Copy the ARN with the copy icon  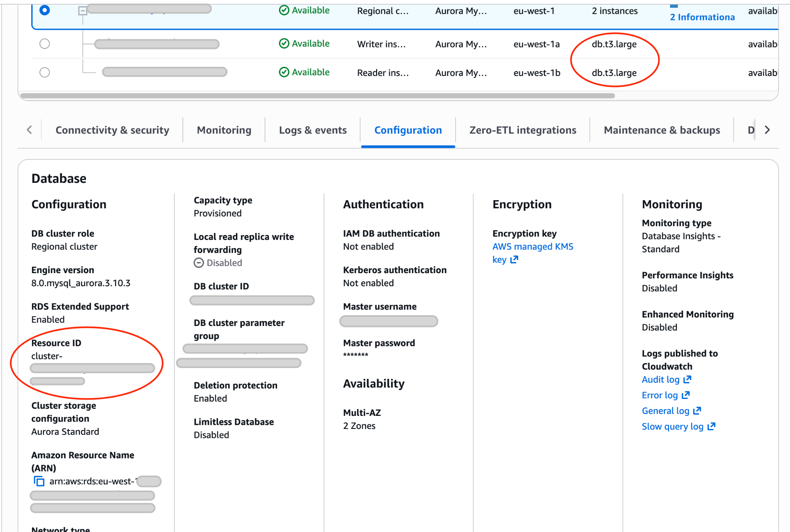pyautogui.click(x=39, y=481)
